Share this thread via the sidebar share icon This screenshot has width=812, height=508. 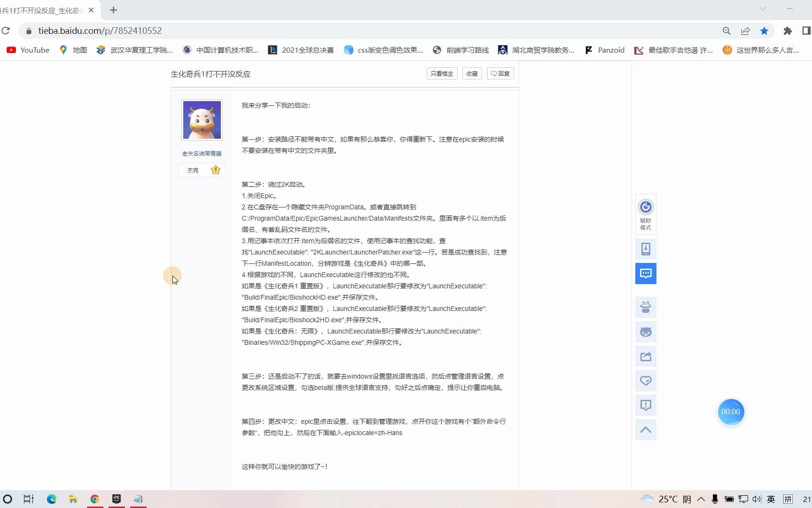646,356
